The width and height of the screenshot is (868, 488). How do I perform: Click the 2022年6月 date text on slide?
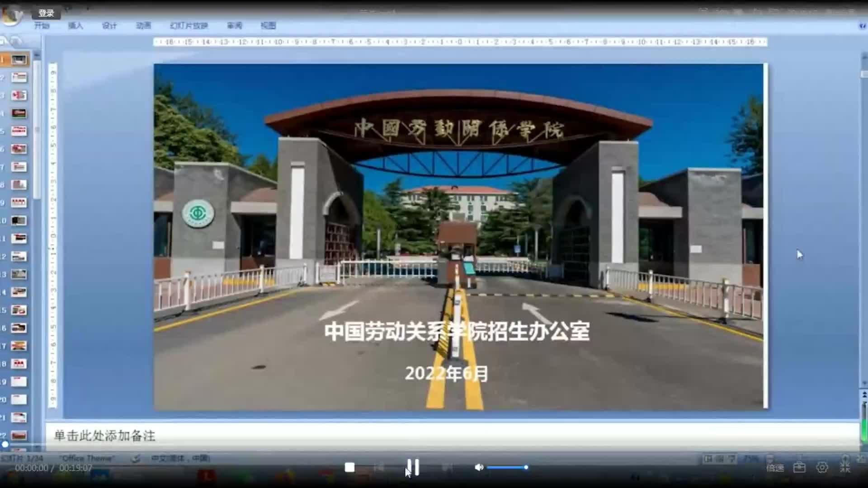point(447,374)
